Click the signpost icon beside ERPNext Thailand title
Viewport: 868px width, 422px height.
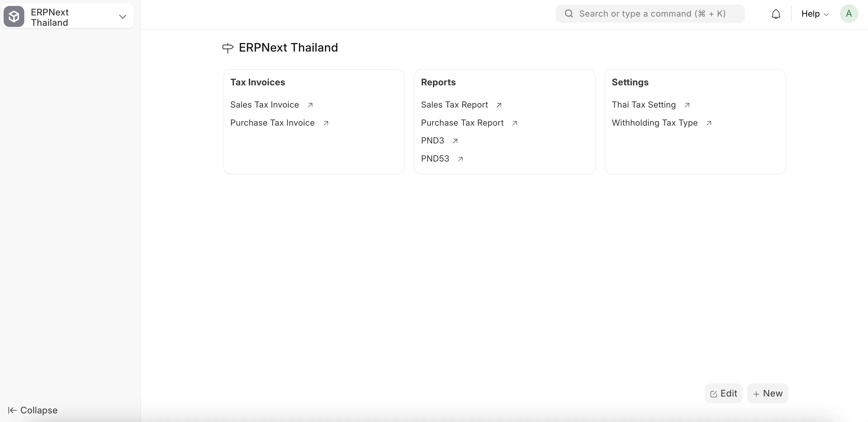pos(228,48)
